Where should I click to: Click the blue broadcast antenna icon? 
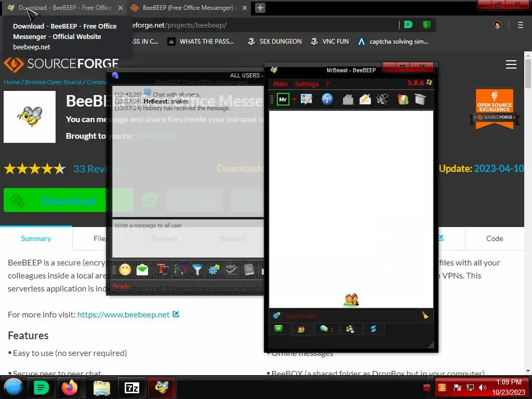pos(327,99)
